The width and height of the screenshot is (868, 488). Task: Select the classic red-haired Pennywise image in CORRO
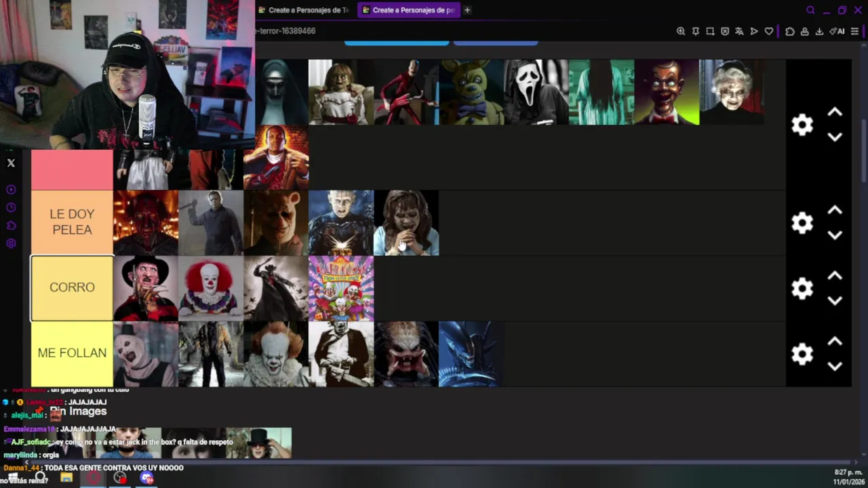point(211,289)
